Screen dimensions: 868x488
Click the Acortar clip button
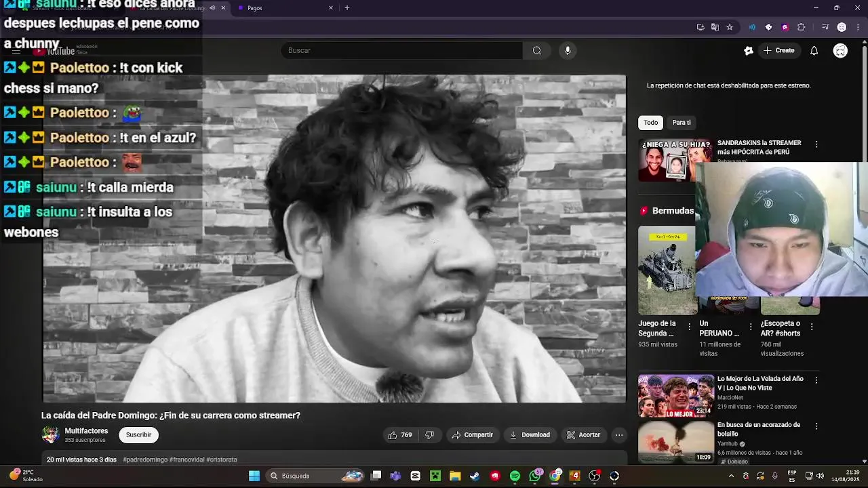click(584, 435)
